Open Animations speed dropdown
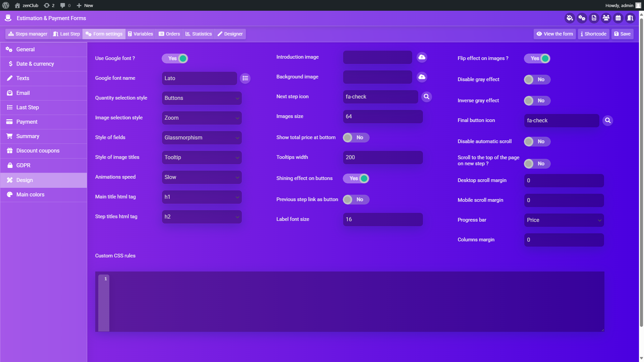This screenshot has height=362, width=644. [x=202, y=177]
